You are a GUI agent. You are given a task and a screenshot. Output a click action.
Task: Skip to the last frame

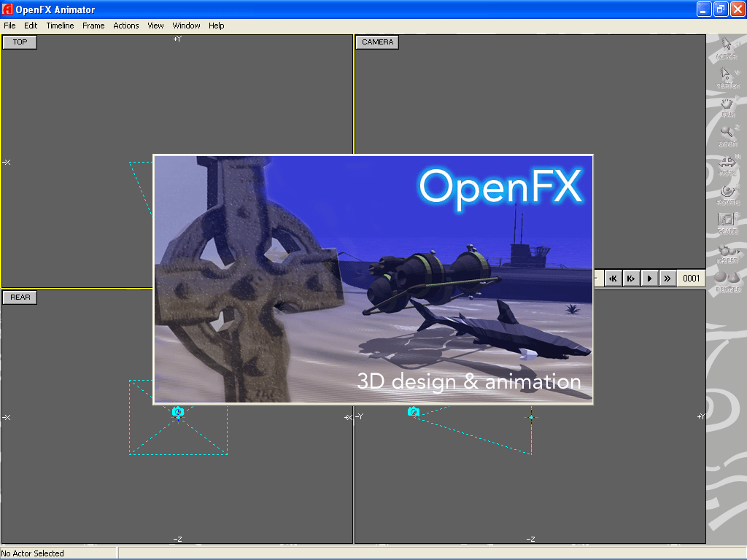(667, 279)
